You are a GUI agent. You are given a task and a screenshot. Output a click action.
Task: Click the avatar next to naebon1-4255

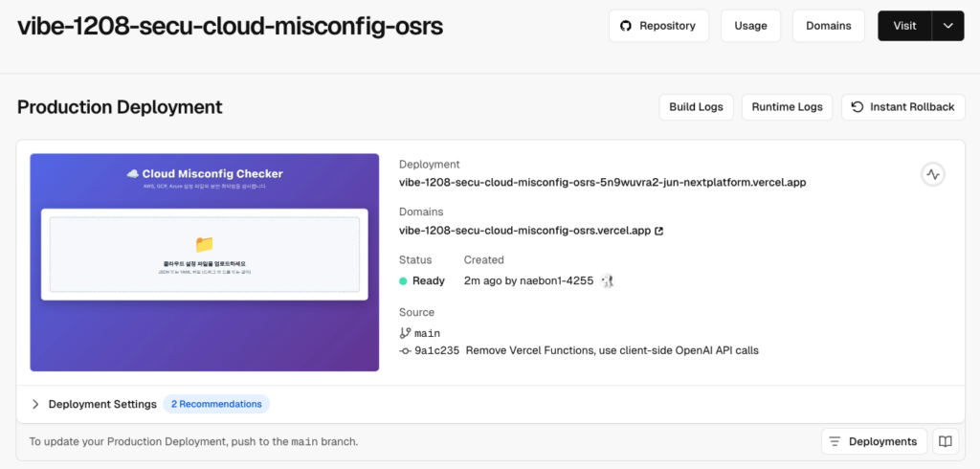pos(606,280)
